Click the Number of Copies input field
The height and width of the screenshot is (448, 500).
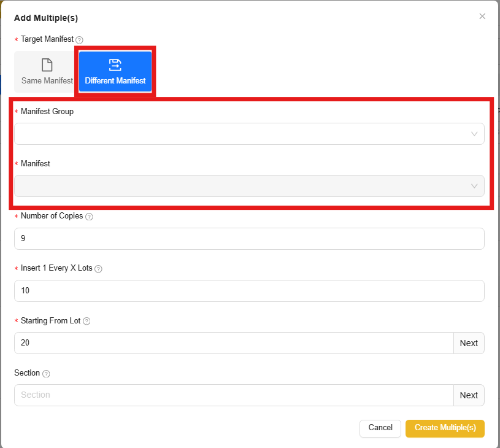248,238
